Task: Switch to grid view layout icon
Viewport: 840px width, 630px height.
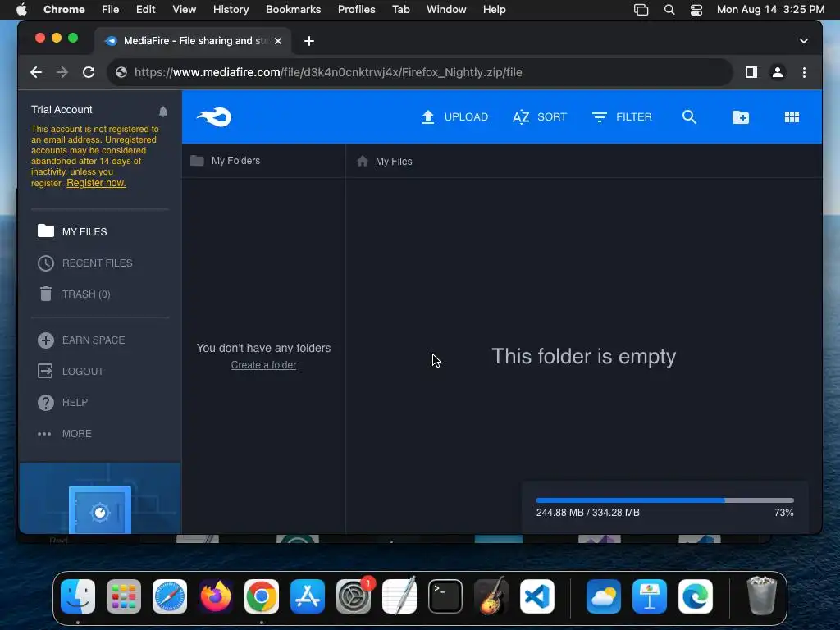Action: click(x=792, y=116)
